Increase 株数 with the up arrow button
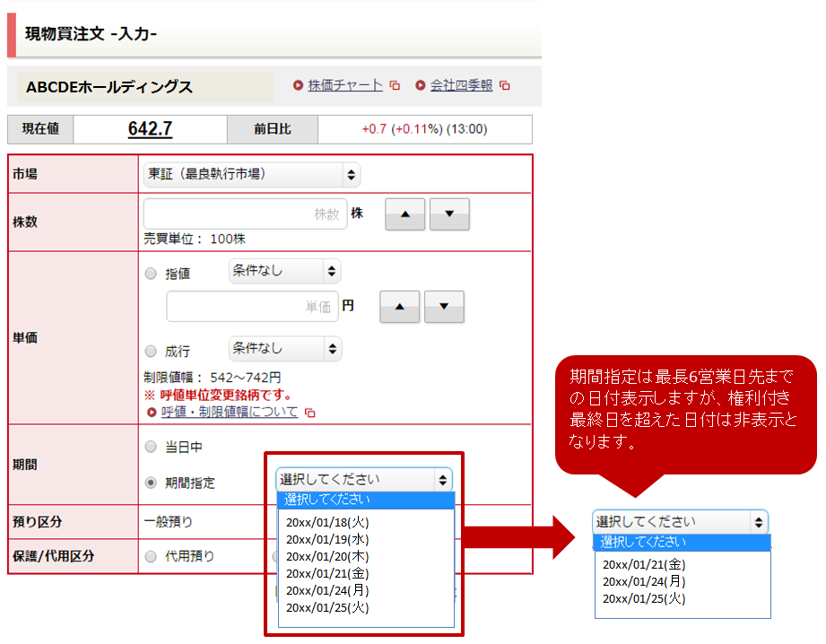826x644 pixels. (x=404, y=214)
